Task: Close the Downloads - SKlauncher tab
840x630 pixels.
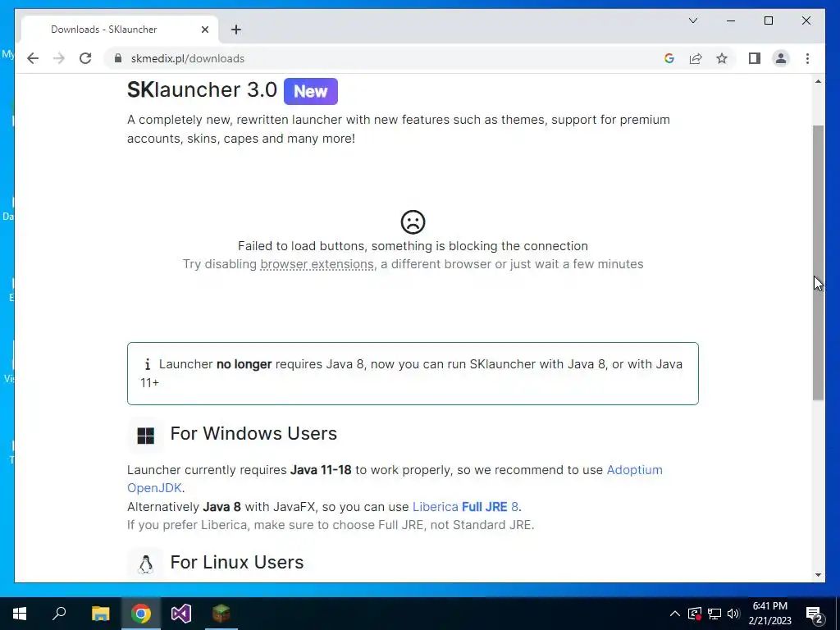Action: [204, 30]
